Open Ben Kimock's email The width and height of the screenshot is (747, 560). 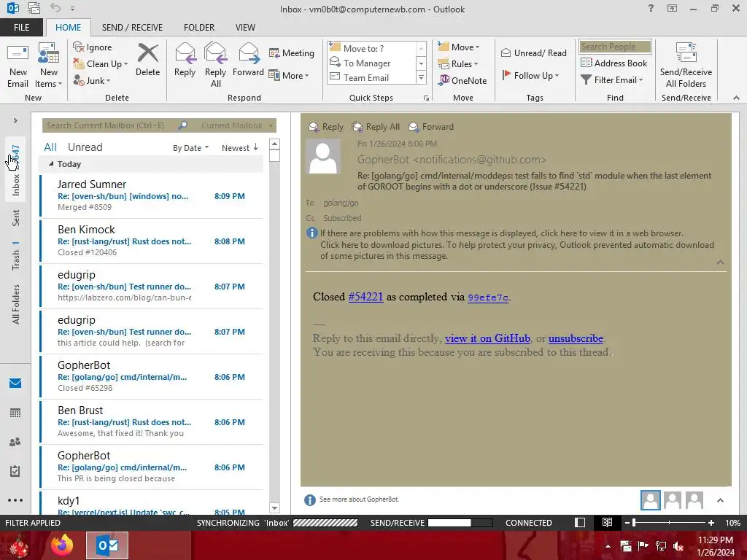click(x=152, y=241)
